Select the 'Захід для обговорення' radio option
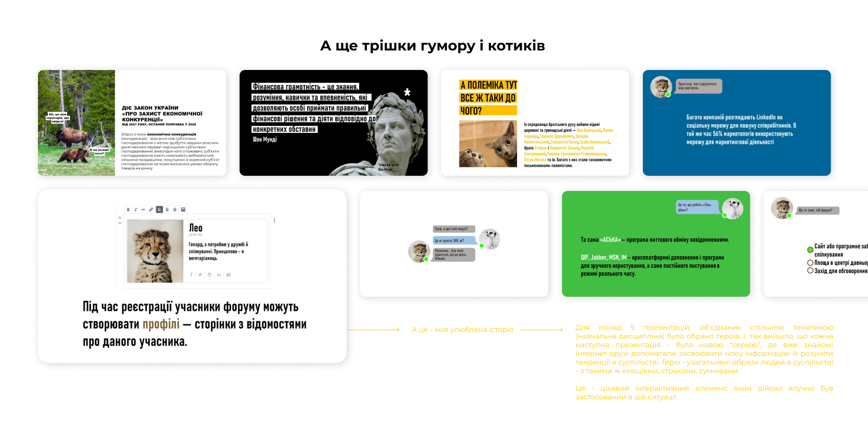Image resolution: width=868 pixels, height=434 pixels. click(x=810, y=270)
